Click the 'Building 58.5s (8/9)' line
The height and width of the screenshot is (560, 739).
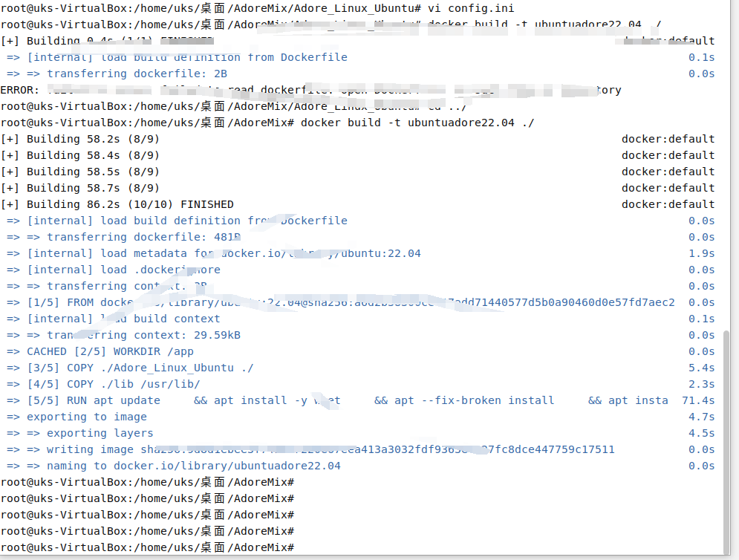[80, 172]
